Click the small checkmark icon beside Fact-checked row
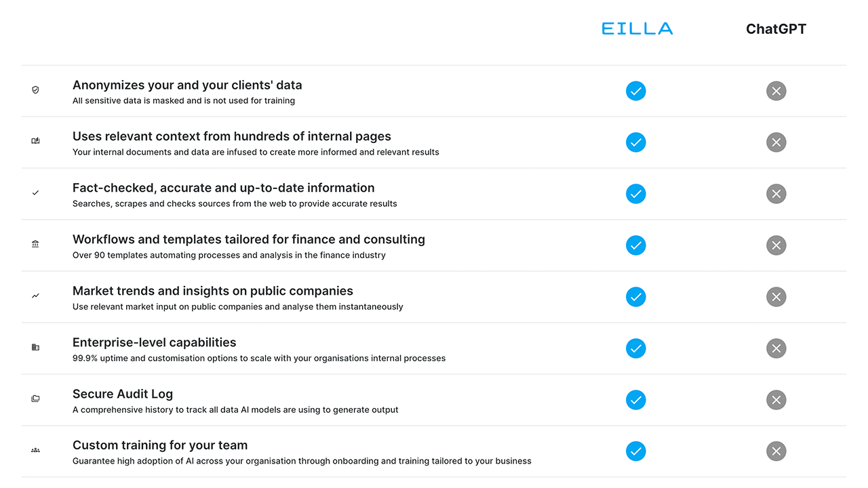 35,192
